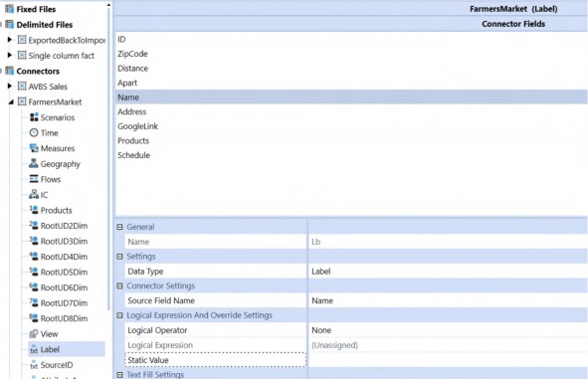Collapse Logical Expression And Override Settings section
Viewport: 588px width, 379px height.
pyautogui.click(x=119, y=315)
